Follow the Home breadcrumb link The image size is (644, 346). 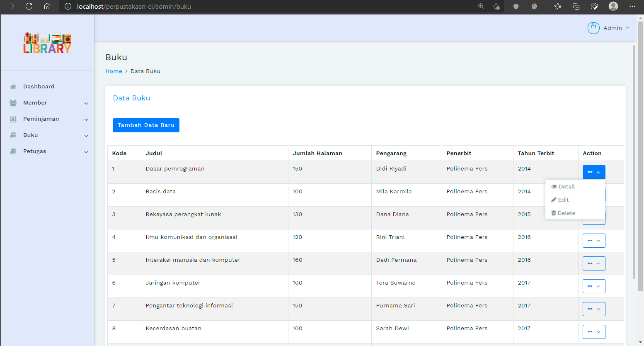coord(114,71)
